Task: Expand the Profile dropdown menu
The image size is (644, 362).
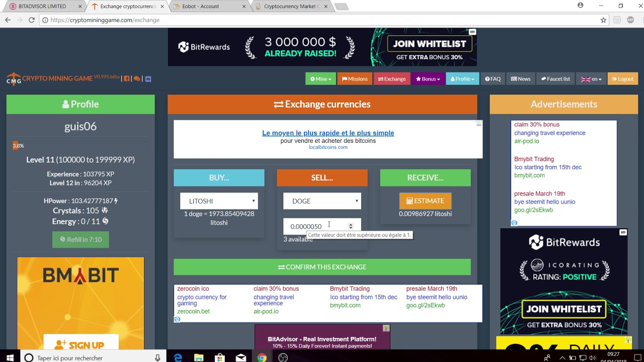Action: pyautogui.click(x=462, y=79)
